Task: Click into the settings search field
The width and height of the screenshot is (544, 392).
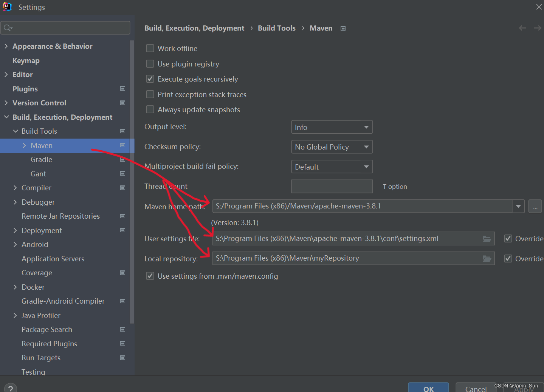Action: 65,28
